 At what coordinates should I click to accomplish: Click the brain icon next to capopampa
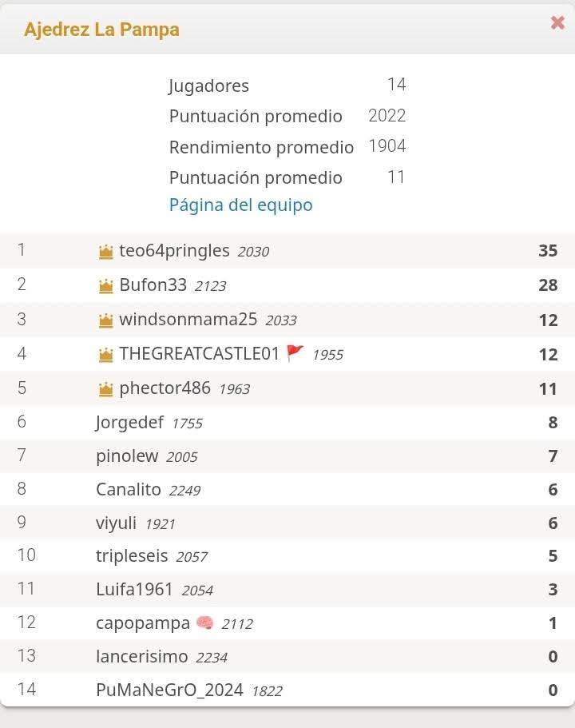204,623
